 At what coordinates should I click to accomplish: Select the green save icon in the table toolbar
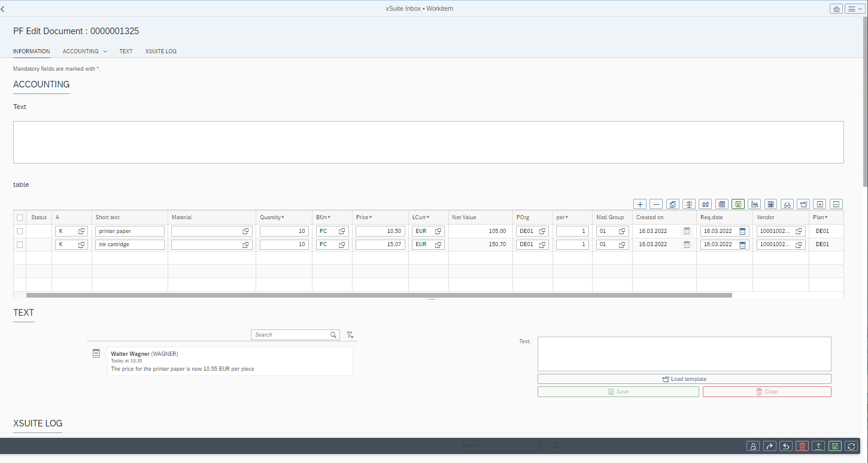click(738, 204)
